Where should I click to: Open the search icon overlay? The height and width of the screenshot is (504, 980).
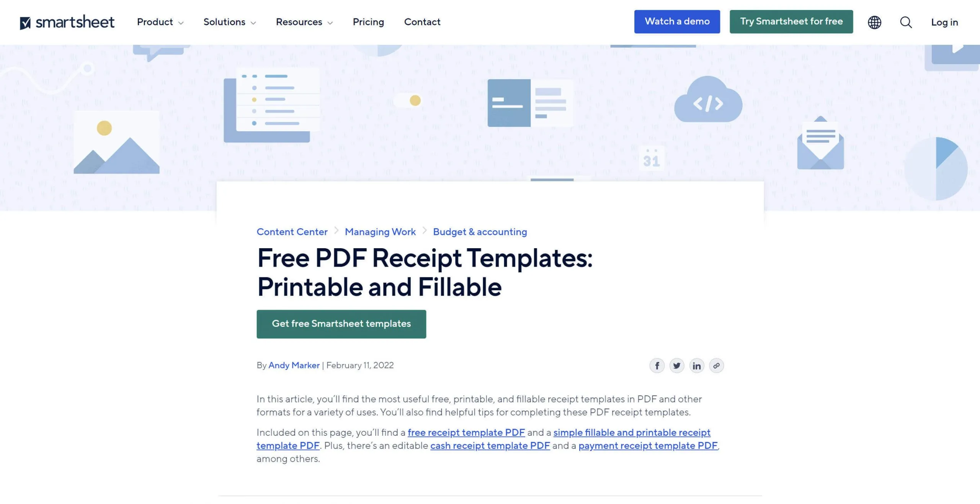pyautogui.click(x=905, y=22)
